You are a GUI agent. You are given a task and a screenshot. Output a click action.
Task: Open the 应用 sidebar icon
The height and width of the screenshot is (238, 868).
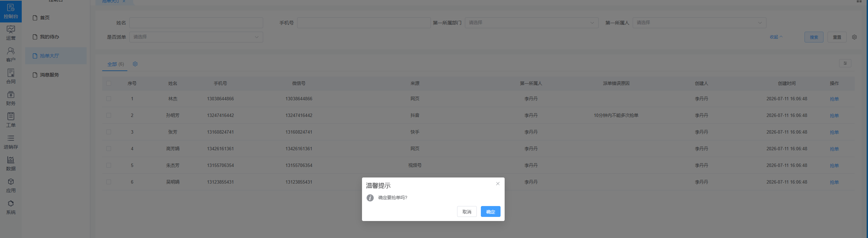(11, 185)
